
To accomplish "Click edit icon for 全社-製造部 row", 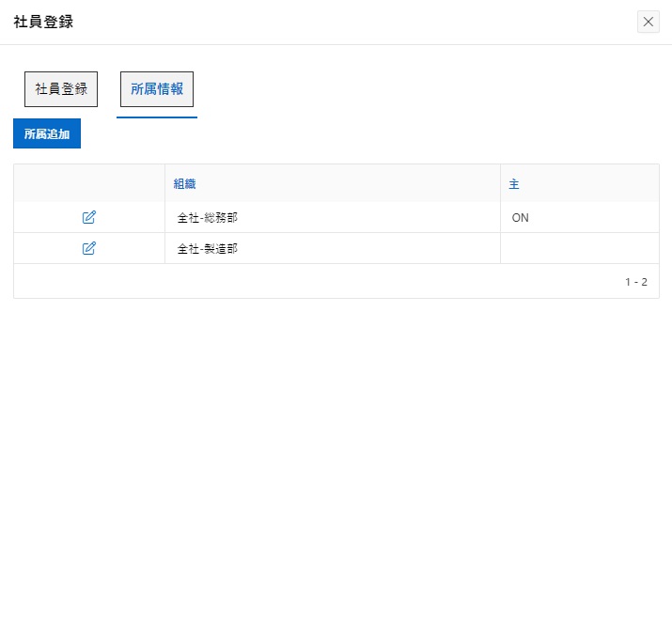I will [88, 248].
